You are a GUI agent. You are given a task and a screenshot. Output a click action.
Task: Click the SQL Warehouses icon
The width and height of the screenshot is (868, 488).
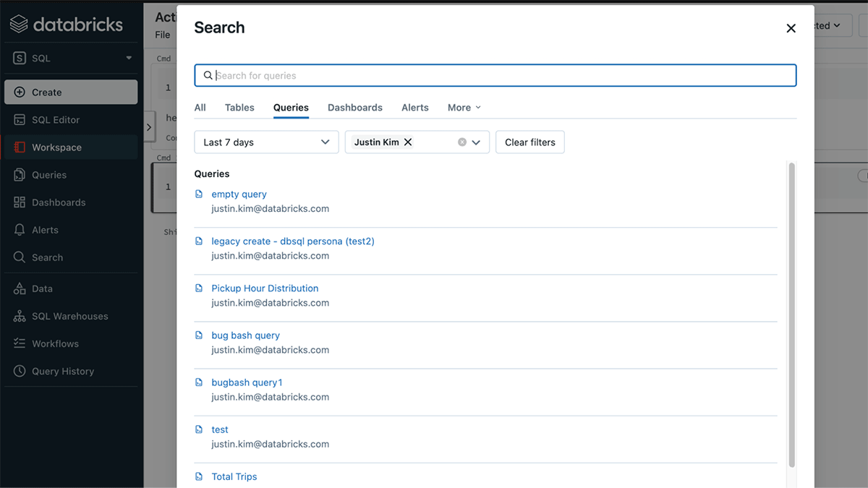pyautogui.click(x=20, y=317)
